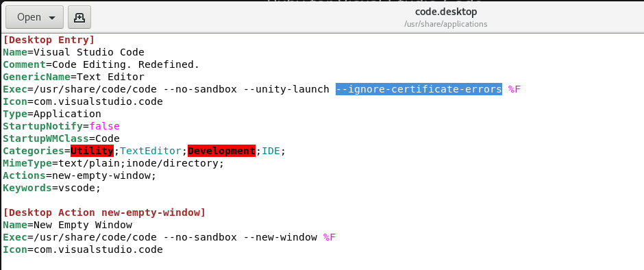Open the Open button's file dropdown
The height and width of the screenshot is (270, 644).
tap(34, 17)
